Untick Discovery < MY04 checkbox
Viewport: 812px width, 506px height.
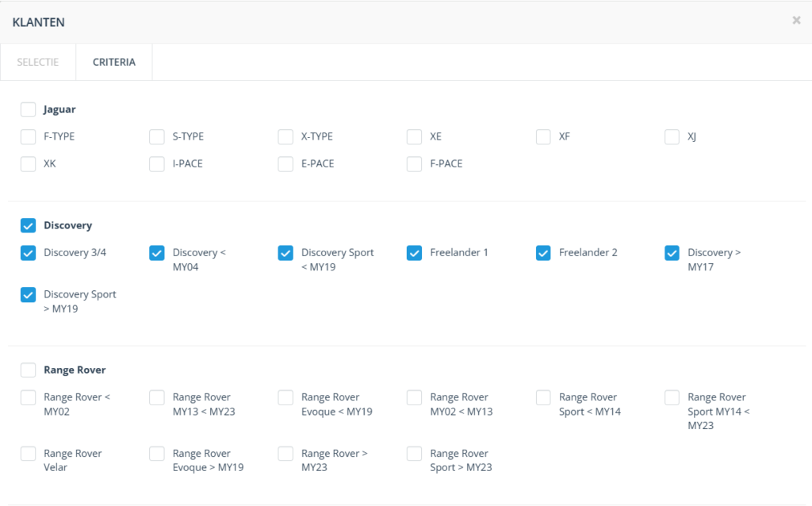pyautogui.click(x=157, y=253)
